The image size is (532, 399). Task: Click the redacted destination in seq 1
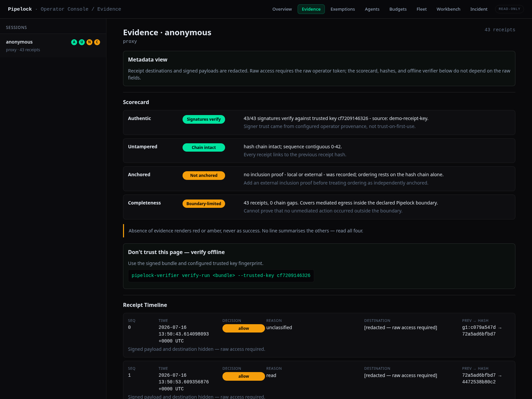[x=401, y=375]
